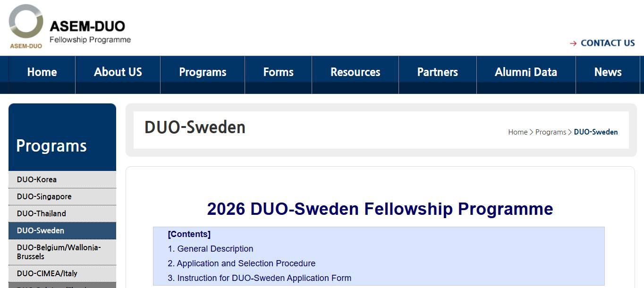Select Alumni Data in the navigation bar
This screenshot has width=644, height=288.
[x=525, y=72]
